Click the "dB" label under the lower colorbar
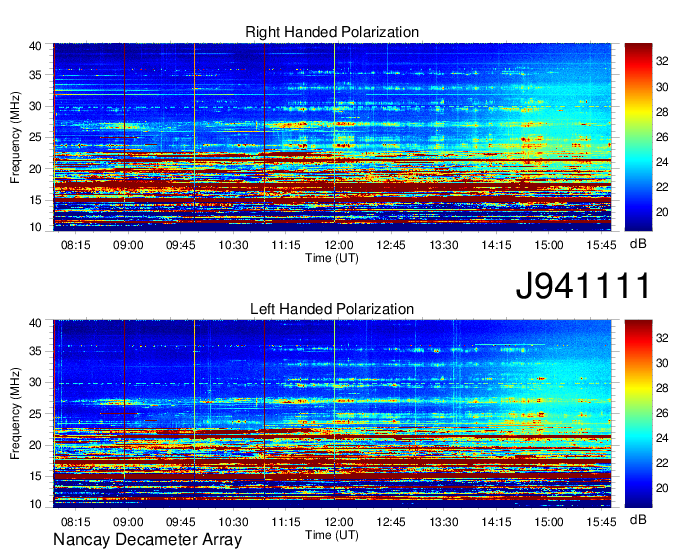Image resolution: width=680 pixels, height=552 pixels. (638, 519)
